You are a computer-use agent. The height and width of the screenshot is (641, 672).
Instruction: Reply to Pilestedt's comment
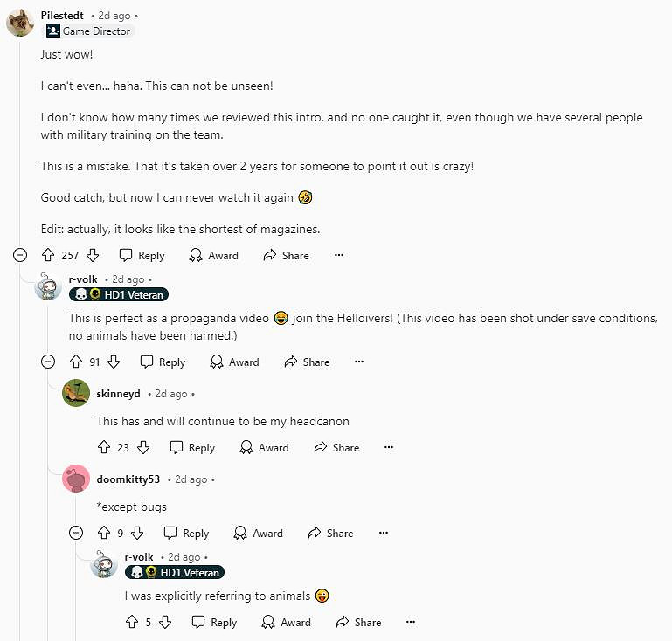[142, 256]
